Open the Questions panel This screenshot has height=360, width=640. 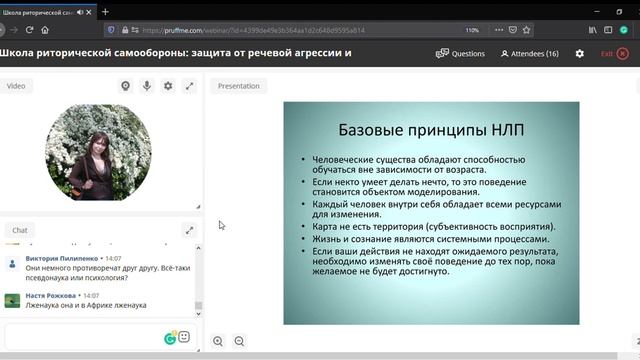pos(460,53)
